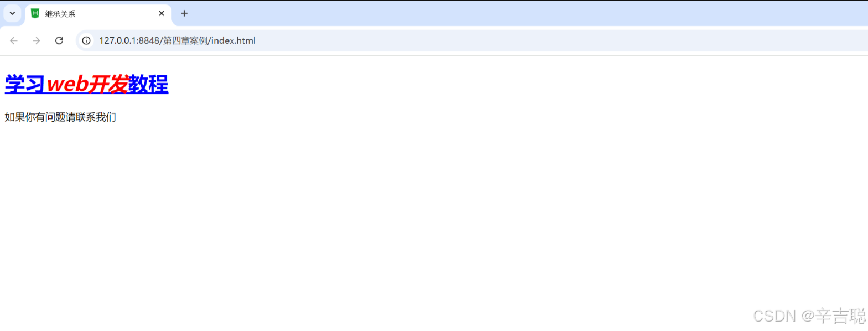Image resolution: width=868 pixels, height=331 pixels.
Task: View site information icon beside the URL
Action: pyautogui.click(x=86, y=40)
